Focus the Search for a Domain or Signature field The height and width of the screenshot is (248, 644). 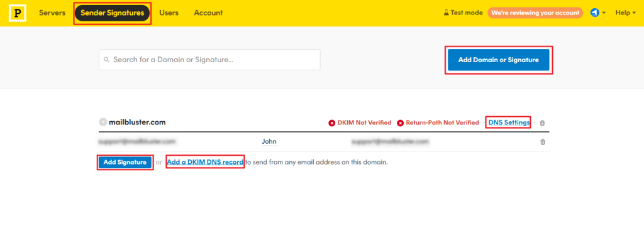click(209, 60)
